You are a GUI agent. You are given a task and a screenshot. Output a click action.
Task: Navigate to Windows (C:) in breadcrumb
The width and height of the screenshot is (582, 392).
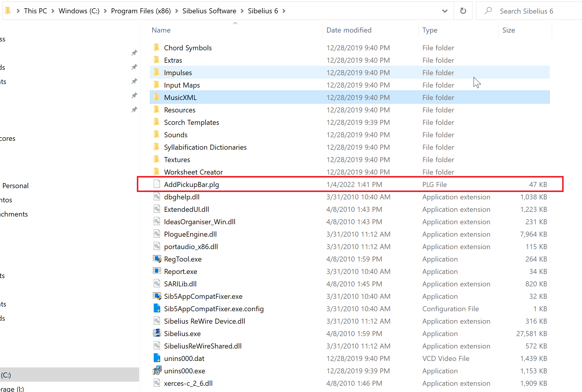point(79,11)
